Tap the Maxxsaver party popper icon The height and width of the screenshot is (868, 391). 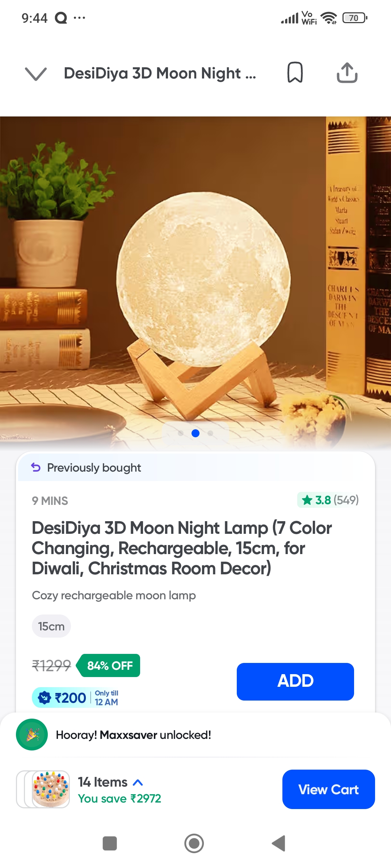click(32, 735)
